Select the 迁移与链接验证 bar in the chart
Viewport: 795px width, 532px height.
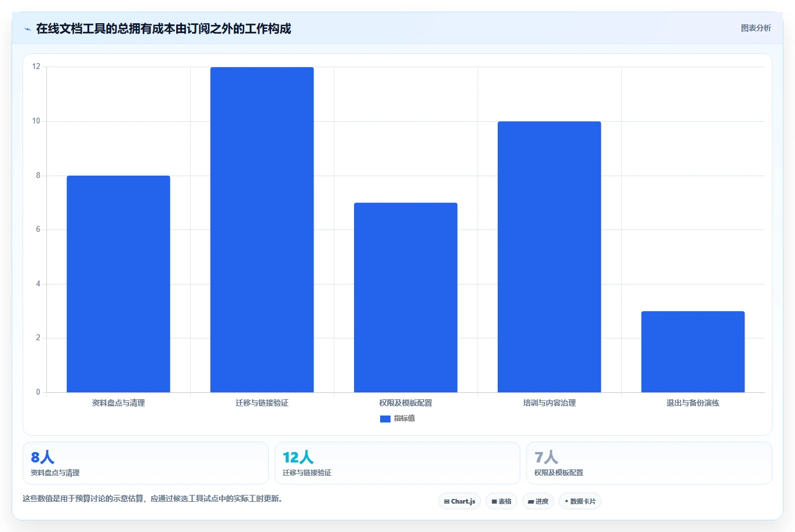pos(262,229)
